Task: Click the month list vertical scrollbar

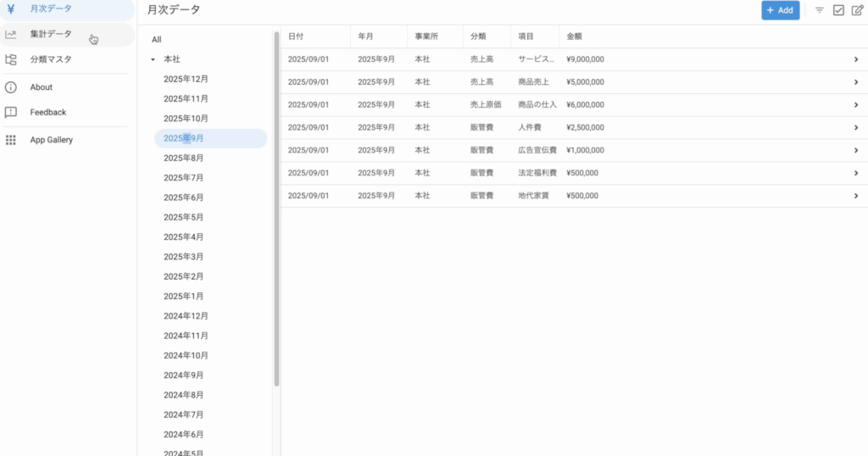Action: point(276,212)
